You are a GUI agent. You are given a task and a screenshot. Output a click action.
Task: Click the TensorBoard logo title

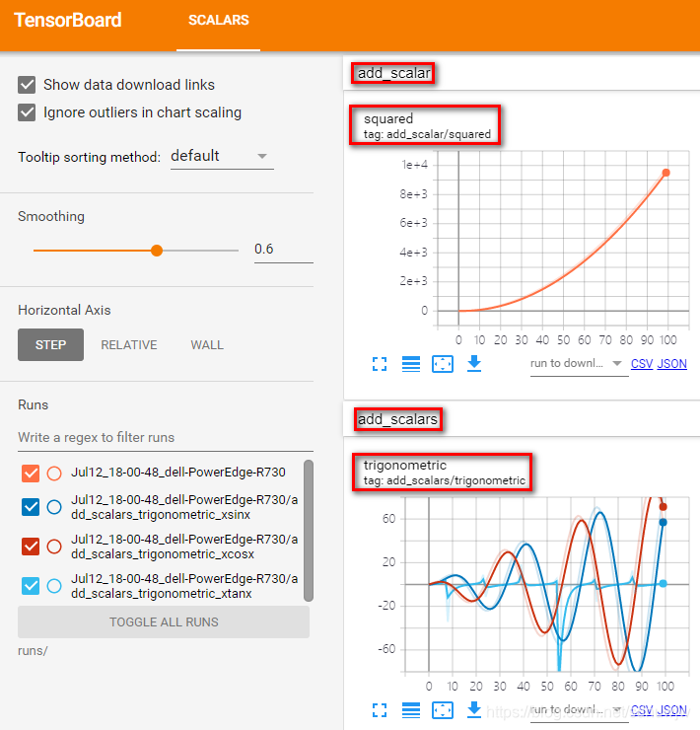point(68,20)
